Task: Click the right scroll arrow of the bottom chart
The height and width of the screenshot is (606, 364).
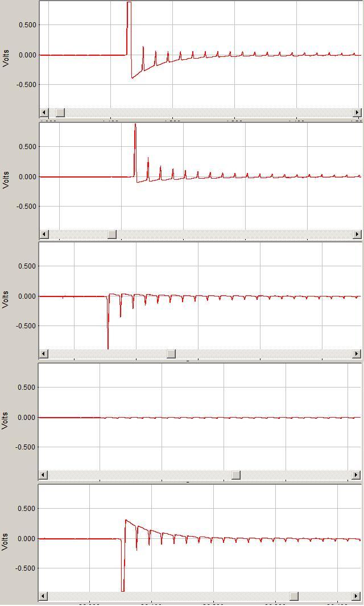Action: tap(357, 596)
